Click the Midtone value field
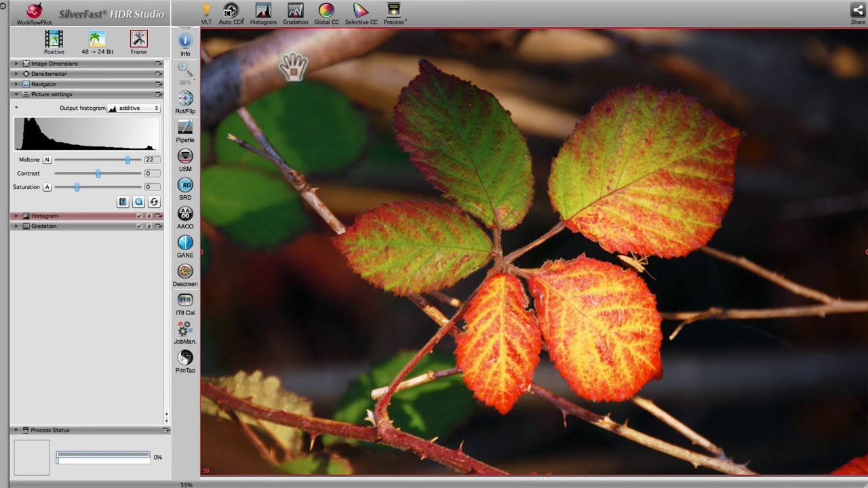This screenshot has width=868, height=488. click(x=152, y=160)
